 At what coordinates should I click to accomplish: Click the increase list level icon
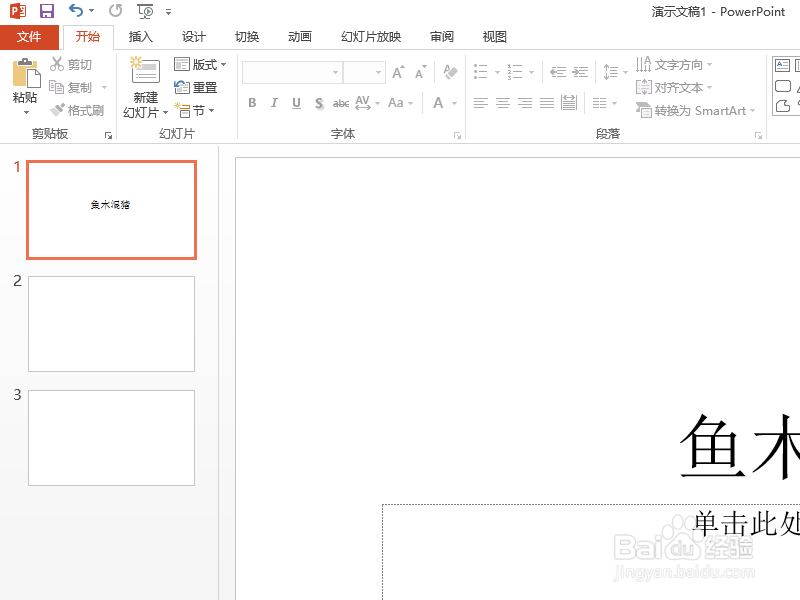click(x=580, y=72)
